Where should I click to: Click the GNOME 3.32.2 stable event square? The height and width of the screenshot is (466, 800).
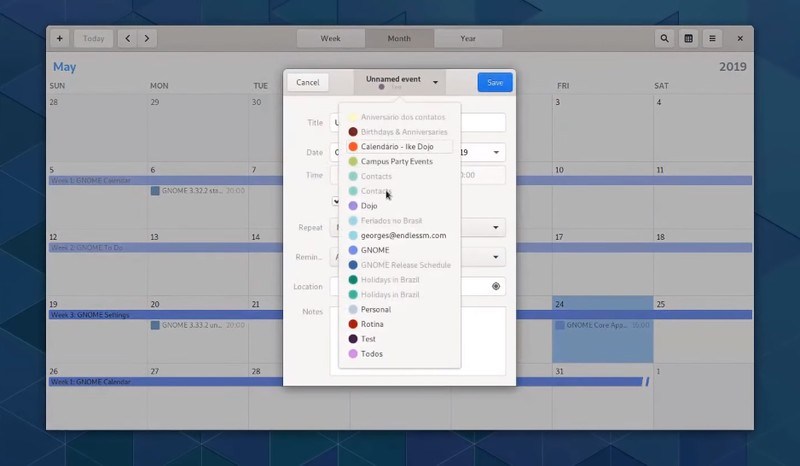155,191
